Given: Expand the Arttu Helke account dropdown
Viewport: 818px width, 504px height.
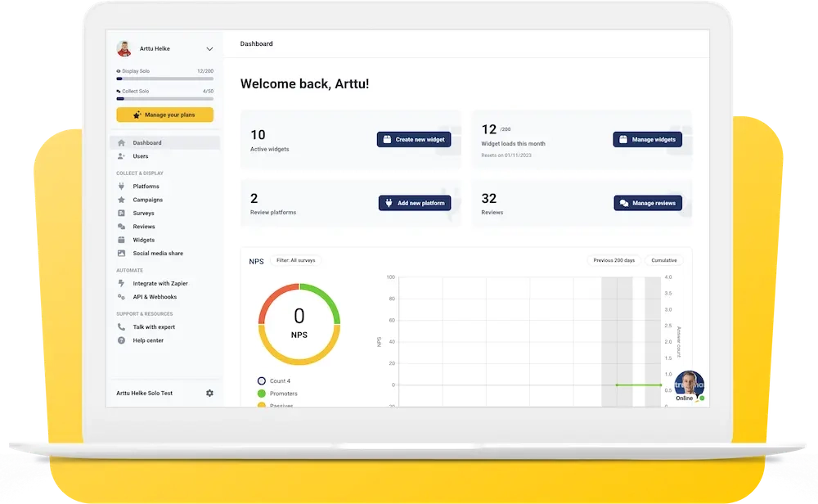Looking at the screenshot, I should [209, 49].
